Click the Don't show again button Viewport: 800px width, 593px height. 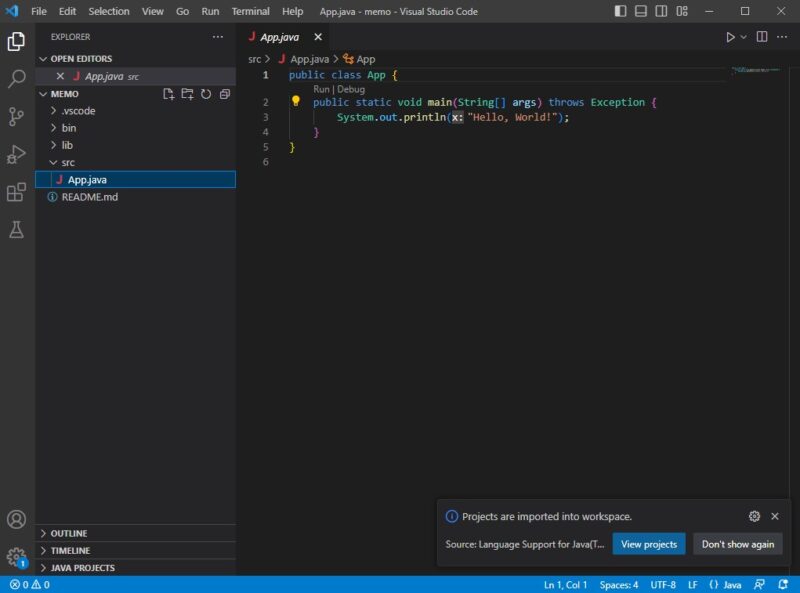pyautogui.click(x=738, y=544)
